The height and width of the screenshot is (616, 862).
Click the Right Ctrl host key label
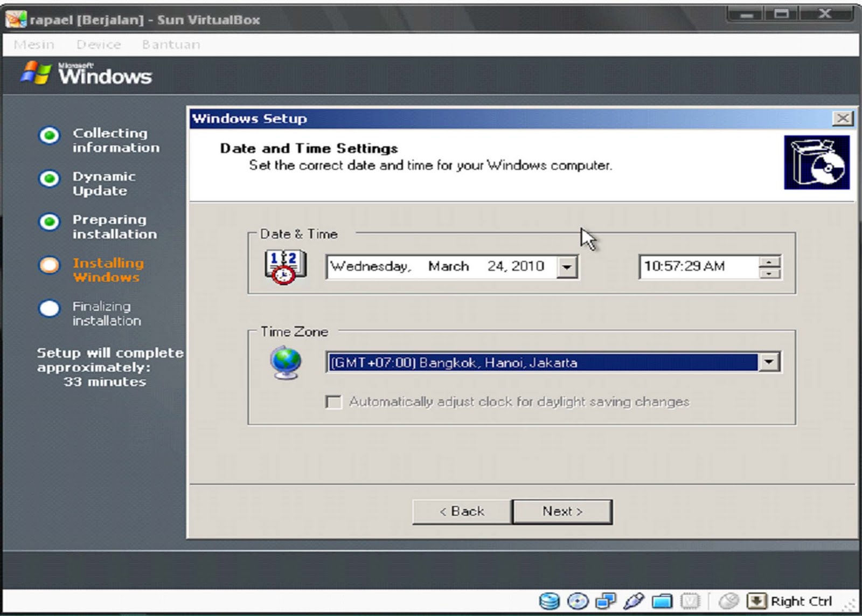click(801, 601)
